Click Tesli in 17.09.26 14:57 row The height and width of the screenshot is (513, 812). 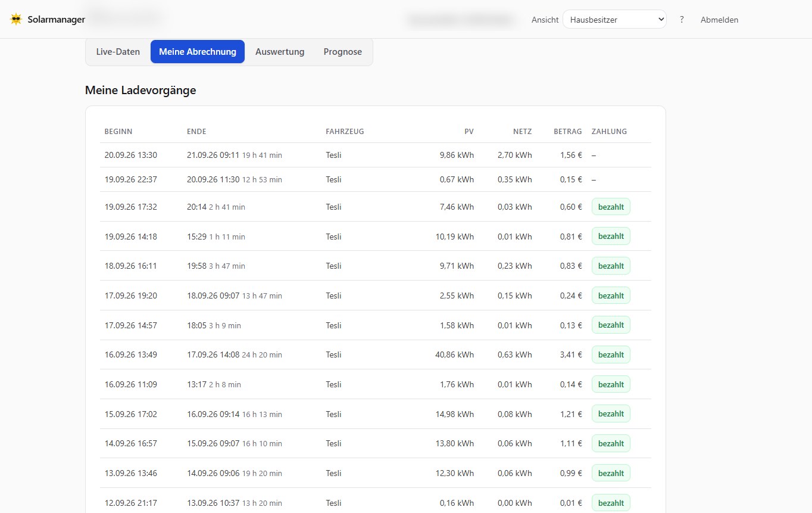point(334,325)
